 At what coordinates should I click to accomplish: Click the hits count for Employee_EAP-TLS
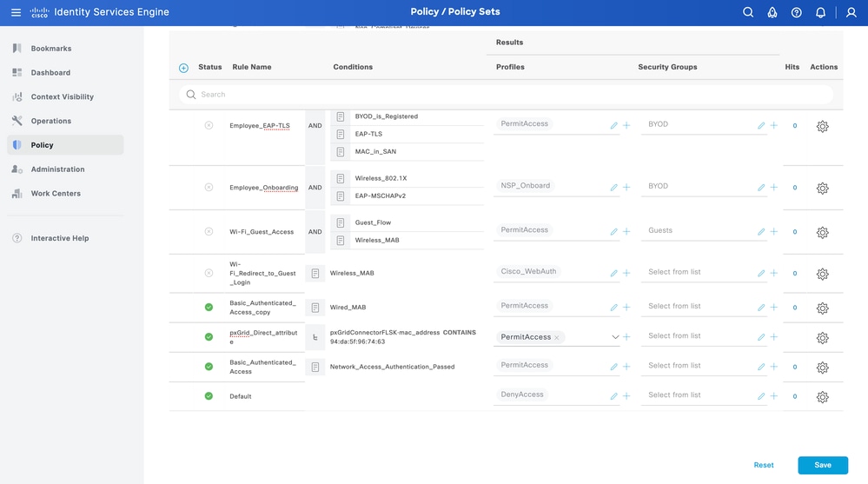[x=795, y=126]
